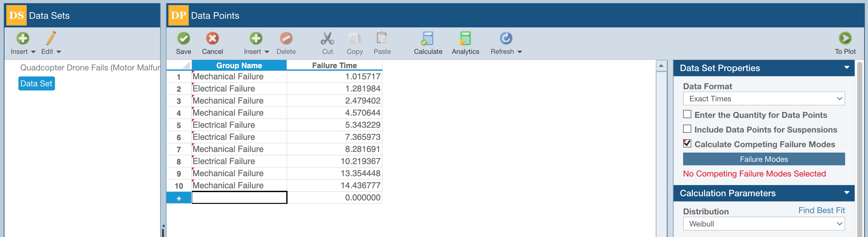Enable Enter the Quantity for Data Points
868x237 pixels.
[687, 114]
